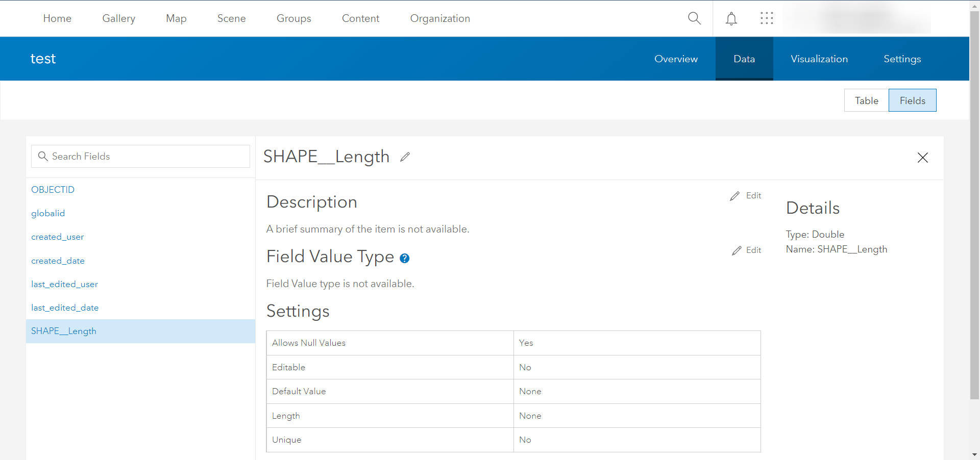This screenshot has height=460, width=980.
Task: Switch to Fields view
Action: [x=912, y=100]
